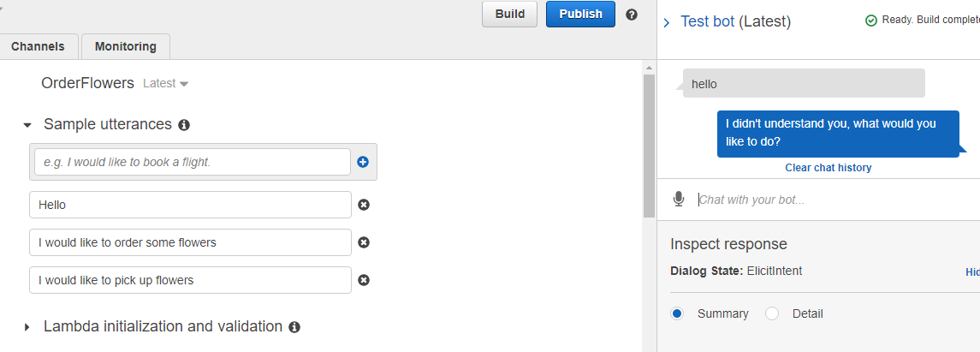Click info icon beside Lambda initialization and validation

pyautogui.click(x=295, y=327)
